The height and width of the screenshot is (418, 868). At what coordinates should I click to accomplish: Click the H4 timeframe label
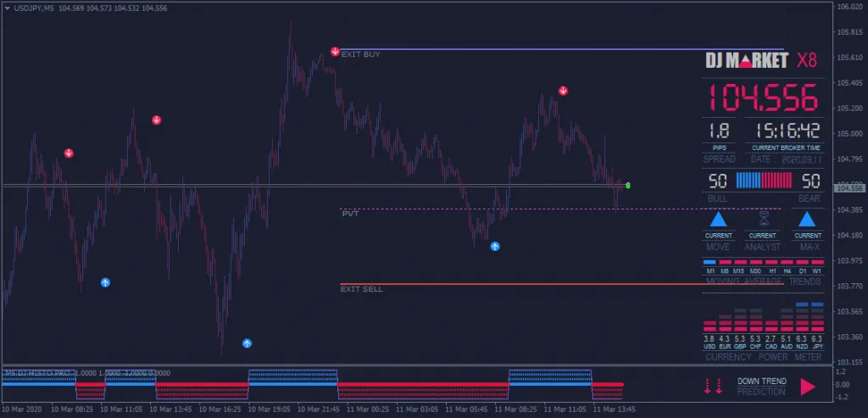coord(787,271)
